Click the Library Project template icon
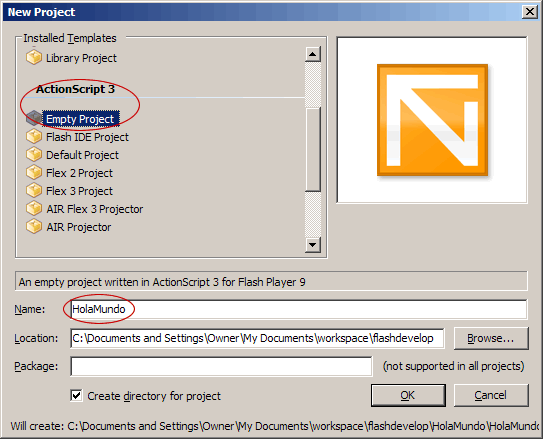543x439 pixels. 34,57
